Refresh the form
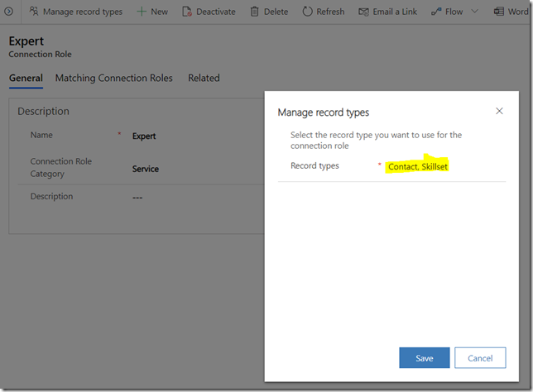Image resolution: width=533 pixels, height=392 pixels. pos(324,12)
